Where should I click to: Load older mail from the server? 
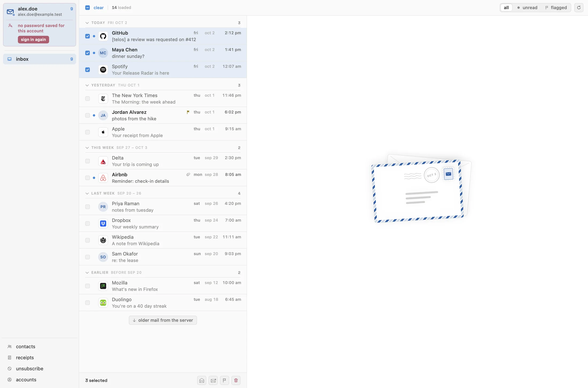tap(163, 320)
